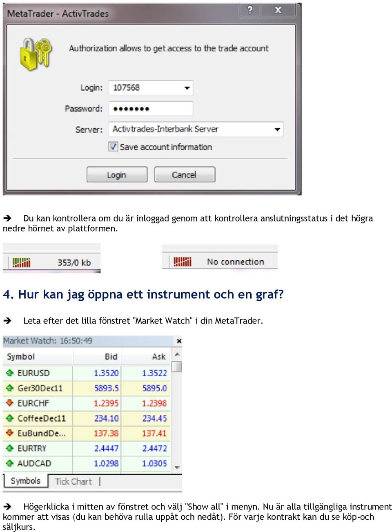The width and height of the screenshot is (392, 532).
Task: Click the AUDCAD ask 1.0305
Action: point(154,464)
